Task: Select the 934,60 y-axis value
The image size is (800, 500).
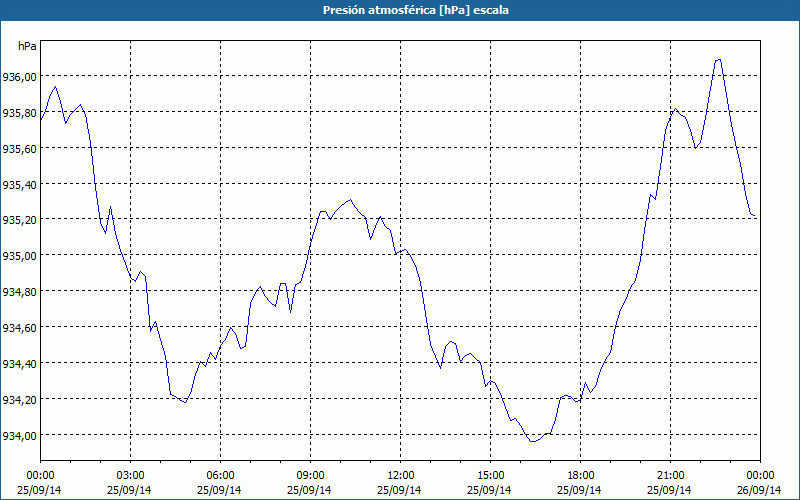Action: pos(19,328)
